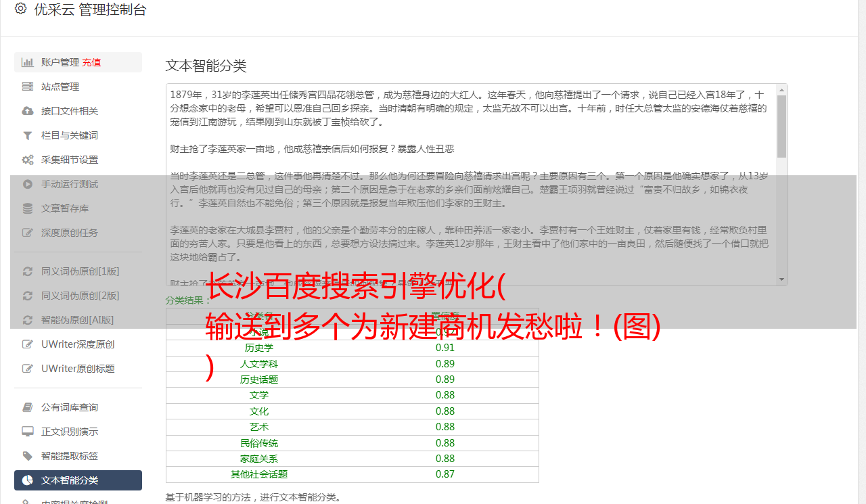Select the 文学 category cell
The width and height of the screenshot is (866, 504).
point(259,395)
